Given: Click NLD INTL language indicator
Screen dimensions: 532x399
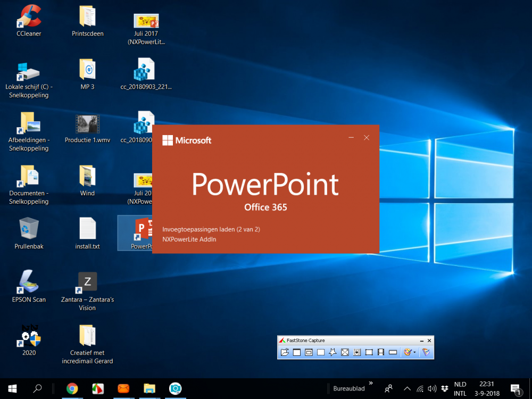Looking at the screenshot, I should 460,388.
